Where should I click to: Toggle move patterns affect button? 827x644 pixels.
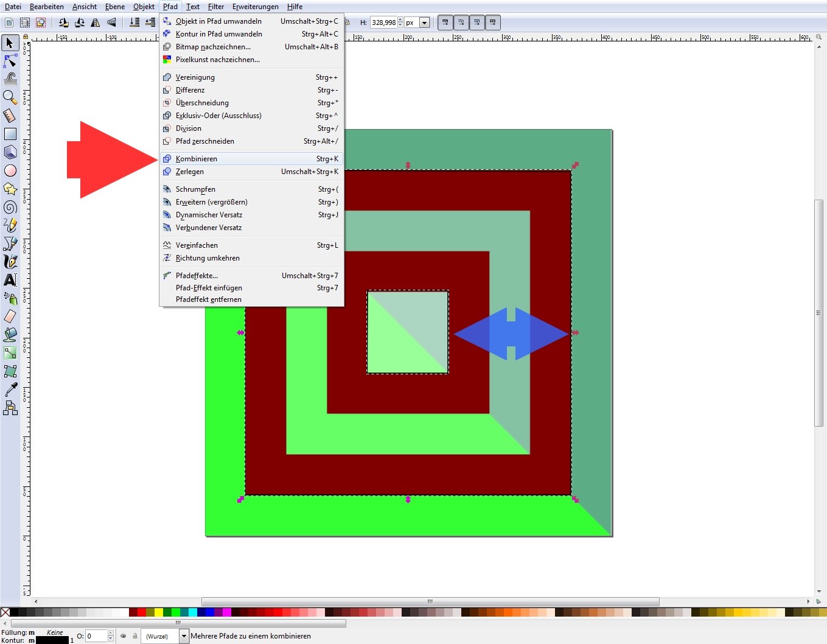[x=493, y=23]
